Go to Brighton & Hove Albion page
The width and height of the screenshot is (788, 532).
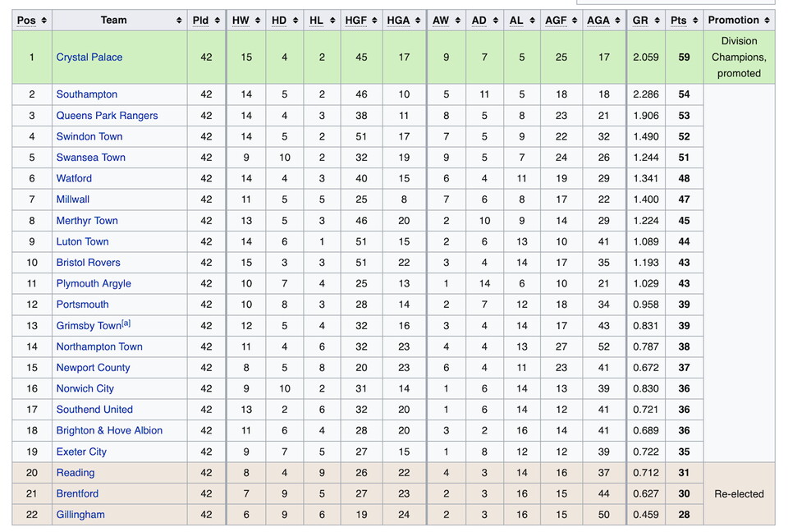tap(109, 430)
